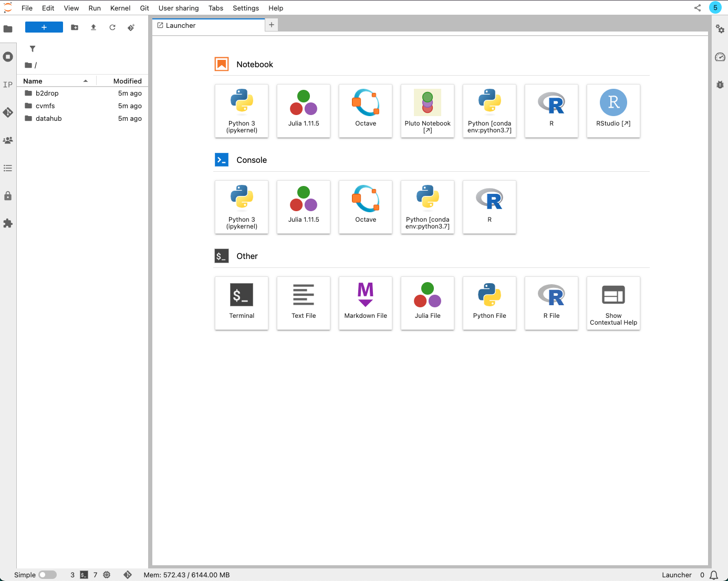Open an R console
728x581 pixels.
tap(490, 207)
